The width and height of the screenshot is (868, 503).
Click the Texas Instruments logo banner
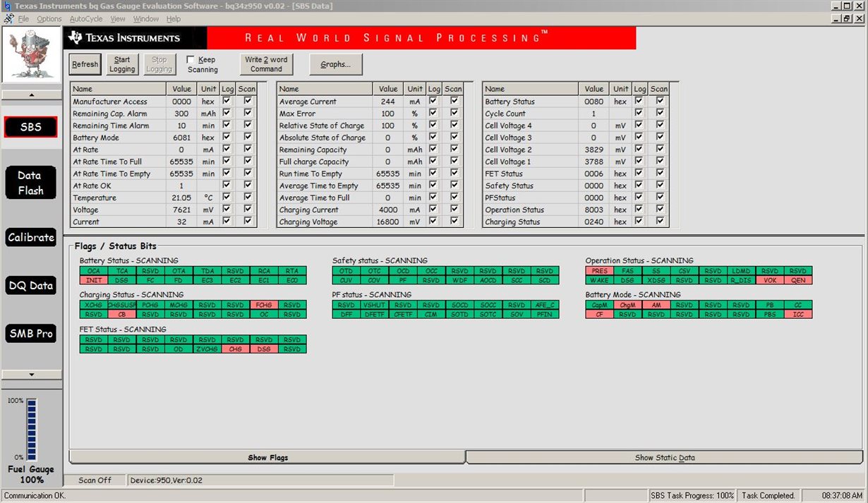click(135, 38)
